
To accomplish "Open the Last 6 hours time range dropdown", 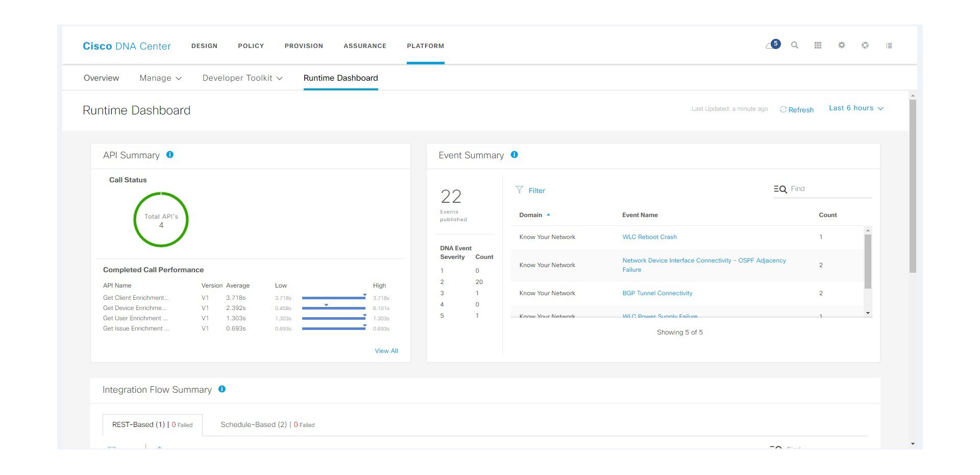I will [x=856, y=108].
